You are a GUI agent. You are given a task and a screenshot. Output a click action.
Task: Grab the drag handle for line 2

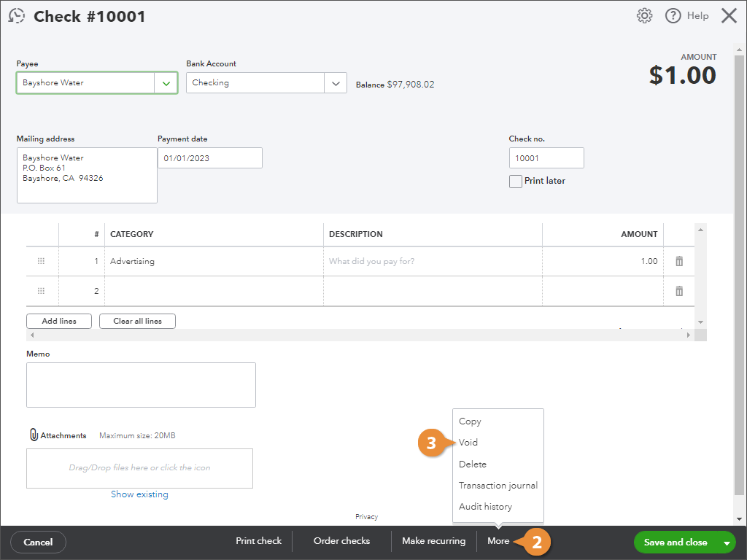[41, 291]
